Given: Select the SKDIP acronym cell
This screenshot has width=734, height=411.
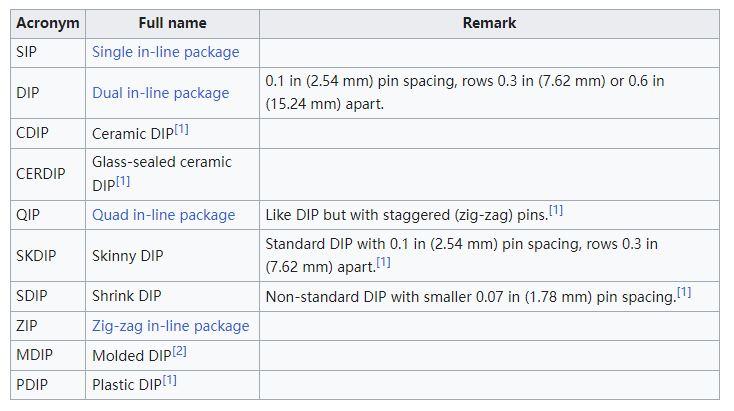Looking at the screenshot, I should click(x=37, y=256).
